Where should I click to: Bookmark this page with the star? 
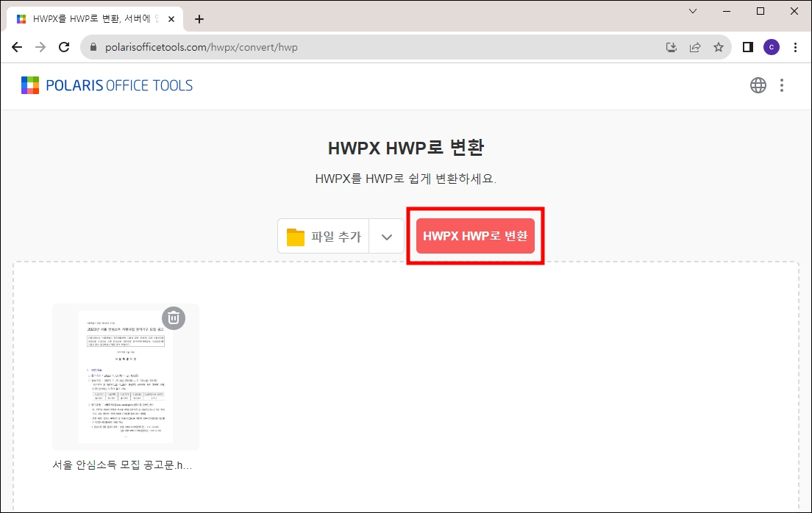pyautogui.click(x=719, y=47)
